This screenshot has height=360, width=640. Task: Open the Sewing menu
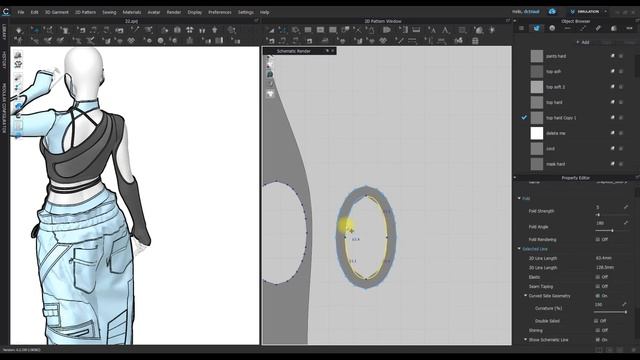click(x=109, y=12)
